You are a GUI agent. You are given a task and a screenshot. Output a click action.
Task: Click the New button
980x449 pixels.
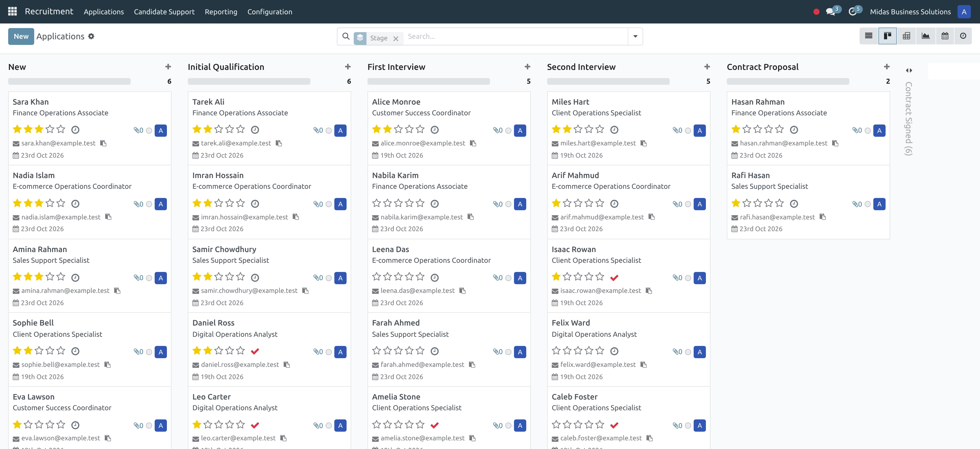(21, 36)
